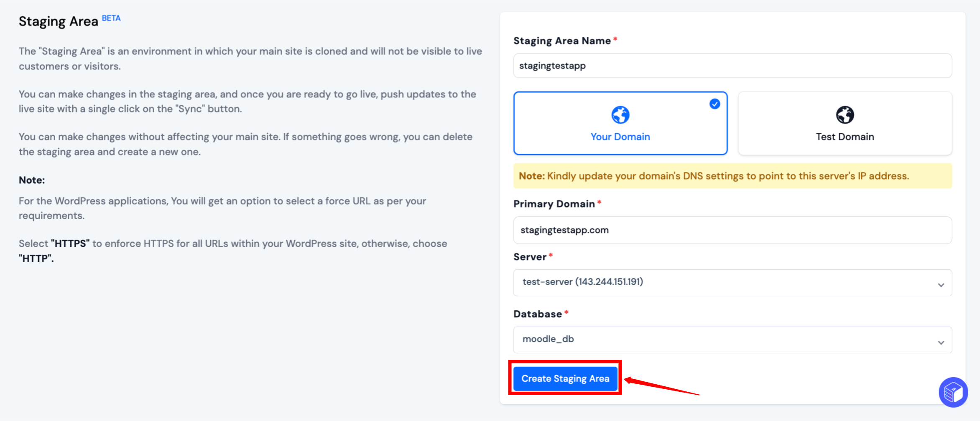
Task: Click the blue checkmark badge on Your Domain card
Action: 715,104
